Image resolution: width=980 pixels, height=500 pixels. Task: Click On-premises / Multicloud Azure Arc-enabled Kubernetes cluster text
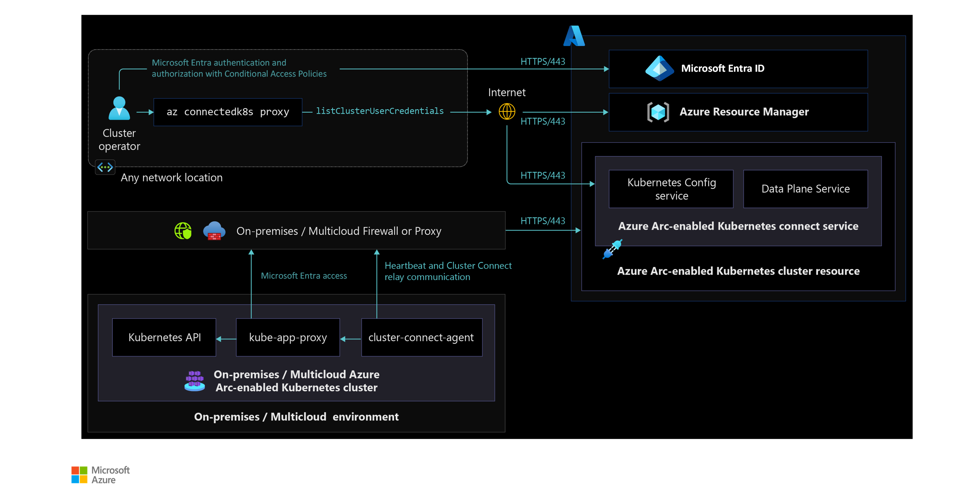click(296, 381)
